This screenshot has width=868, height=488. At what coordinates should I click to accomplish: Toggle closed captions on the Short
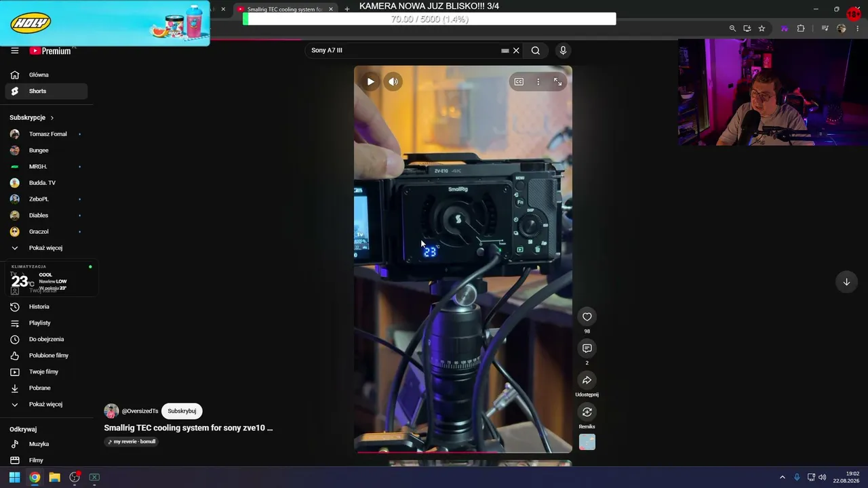pyautogui.click(x=519, y=82)
